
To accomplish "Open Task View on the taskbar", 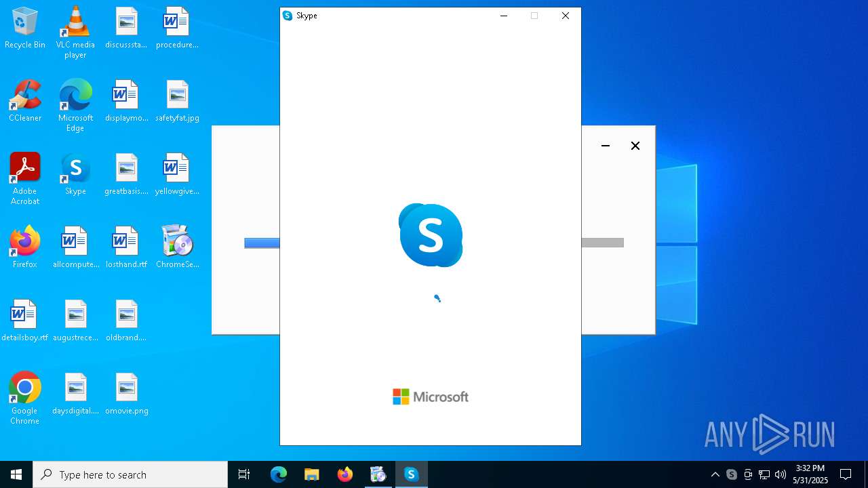I will click(x=244, y=474).
